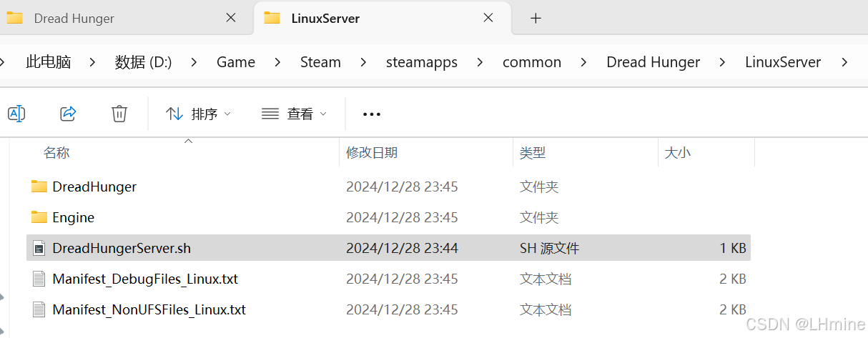The image size is (868, 338).
Task: Click the Engine folder icon
Action: point(39,217)
